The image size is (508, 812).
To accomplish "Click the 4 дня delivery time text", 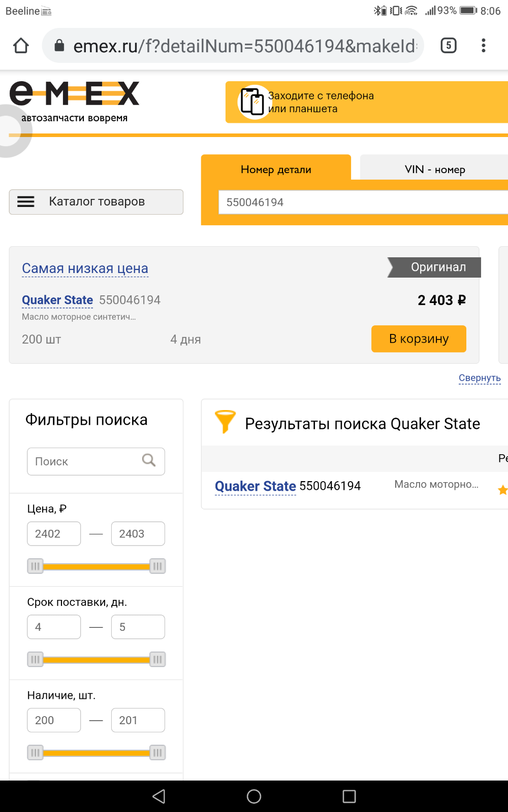I will tap(185, 340).
